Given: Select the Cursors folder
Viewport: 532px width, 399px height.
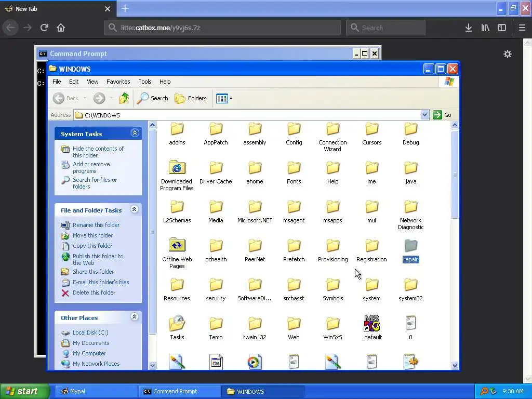Looking at the screenshot, I should coord(371,134).
